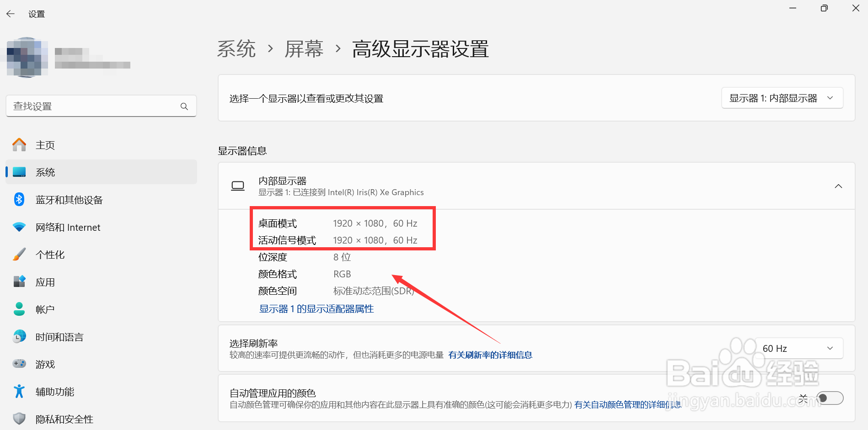Open 蓝牙和其他设备 via the Bluetooth icon
This screenshot has width=868, height=430.
point(19,200)
